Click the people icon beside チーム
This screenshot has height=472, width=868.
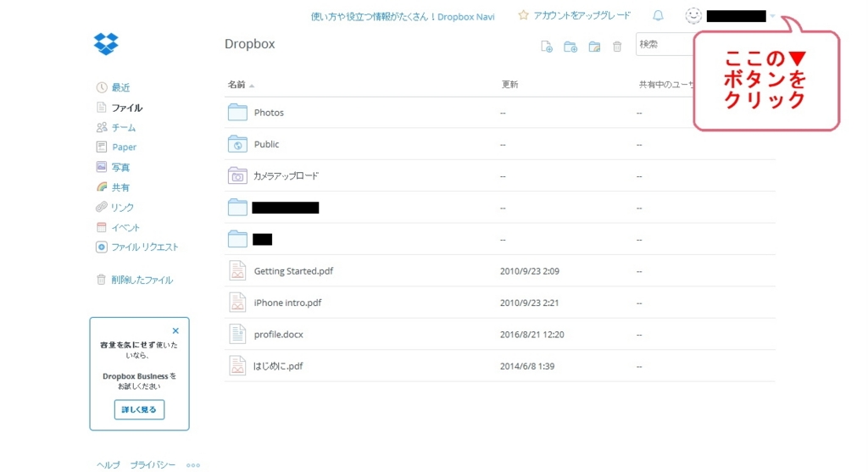(102, 127)
